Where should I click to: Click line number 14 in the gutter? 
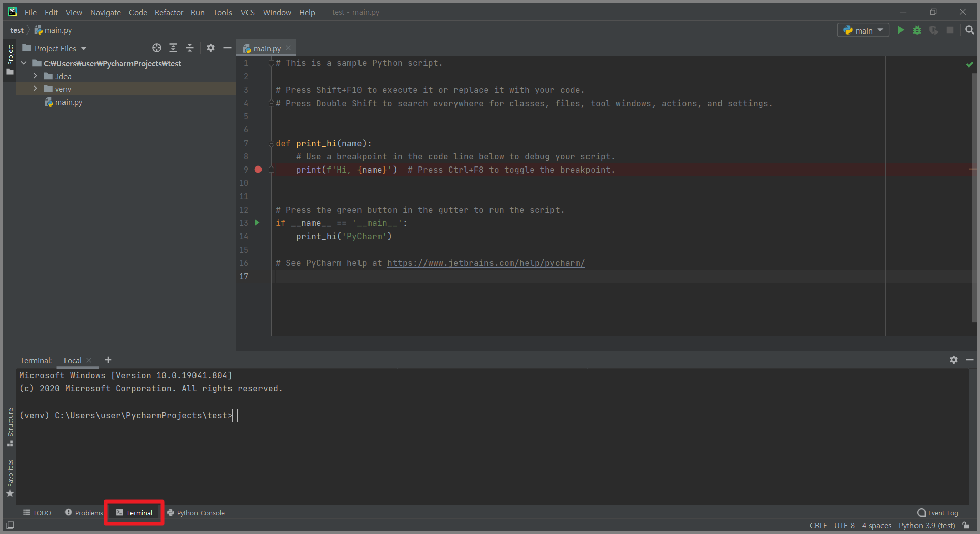(x=244, y=237)
